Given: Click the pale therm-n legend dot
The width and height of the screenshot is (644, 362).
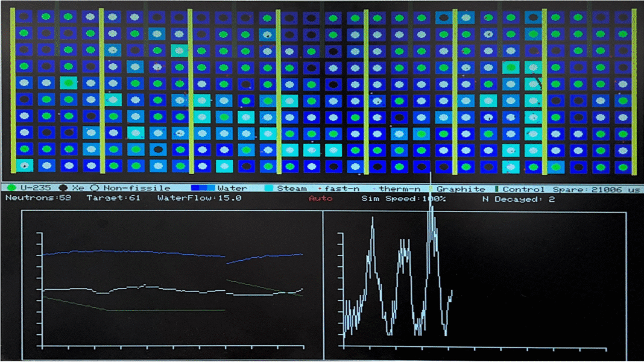Looking at the screenshot, I should (x=374, y=189).
